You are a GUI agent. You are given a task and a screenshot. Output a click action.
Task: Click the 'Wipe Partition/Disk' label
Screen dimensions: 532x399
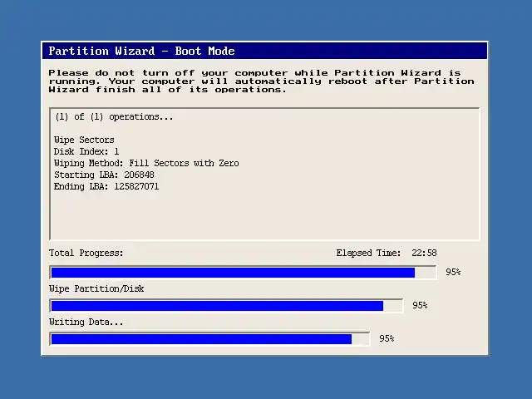(x=96, y=288)
